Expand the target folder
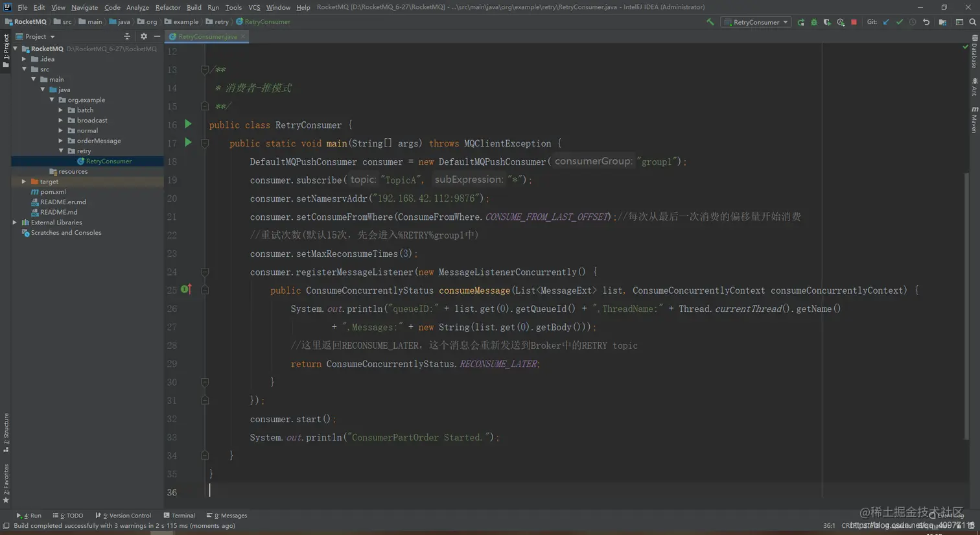 coord(24,182)
